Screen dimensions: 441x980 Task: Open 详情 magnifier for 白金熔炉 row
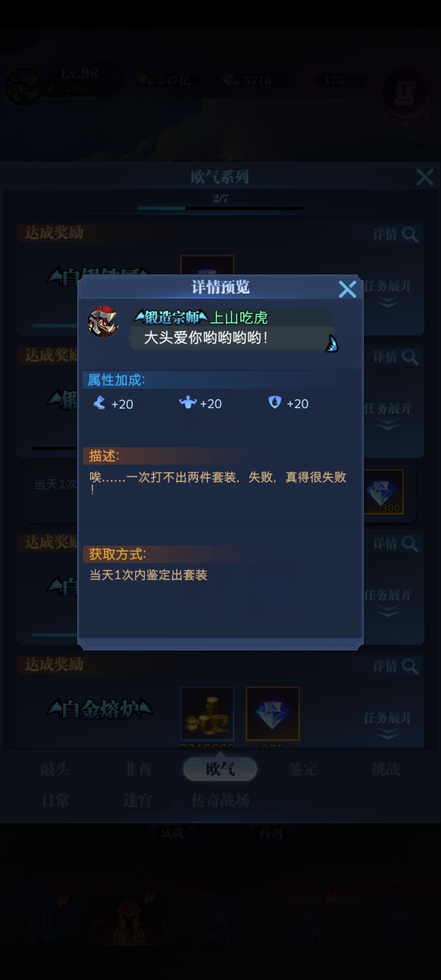395,666
